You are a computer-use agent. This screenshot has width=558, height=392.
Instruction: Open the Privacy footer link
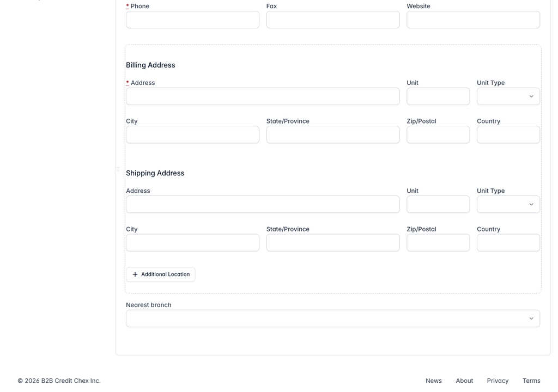(498, 381)
